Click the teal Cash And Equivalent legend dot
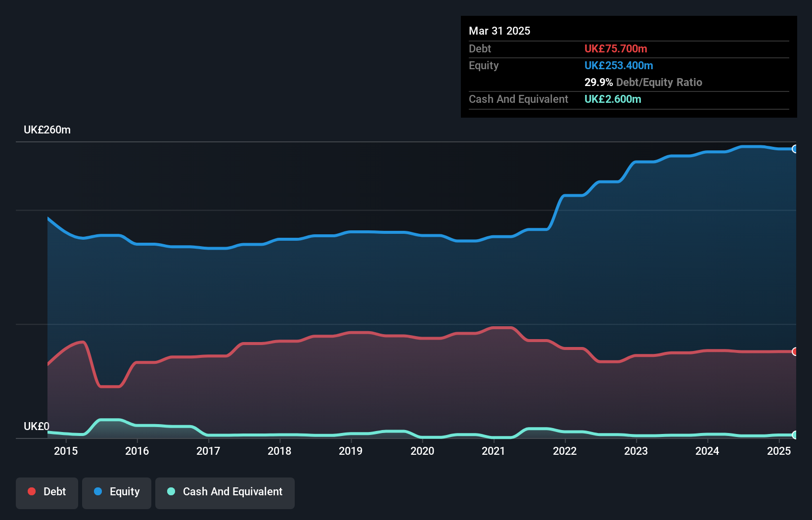 click(x=171, y=491)
